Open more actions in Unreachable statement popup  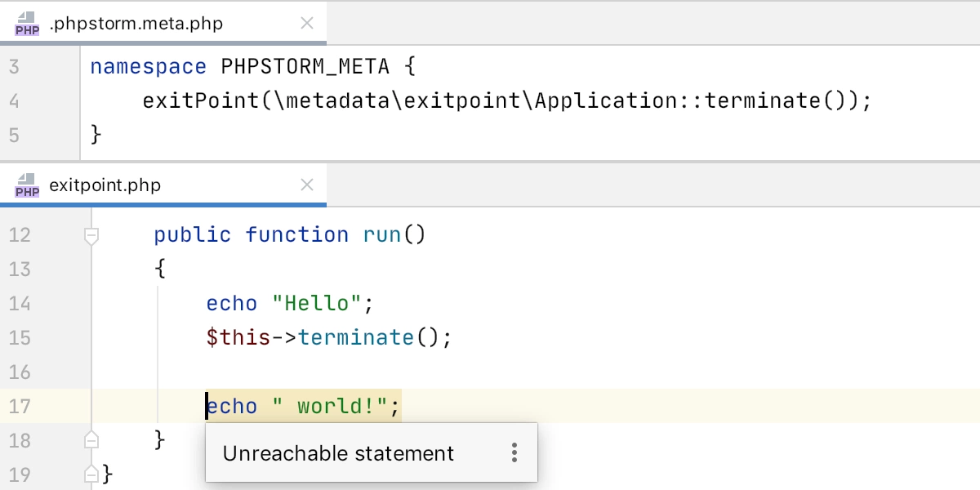point(514,453)
